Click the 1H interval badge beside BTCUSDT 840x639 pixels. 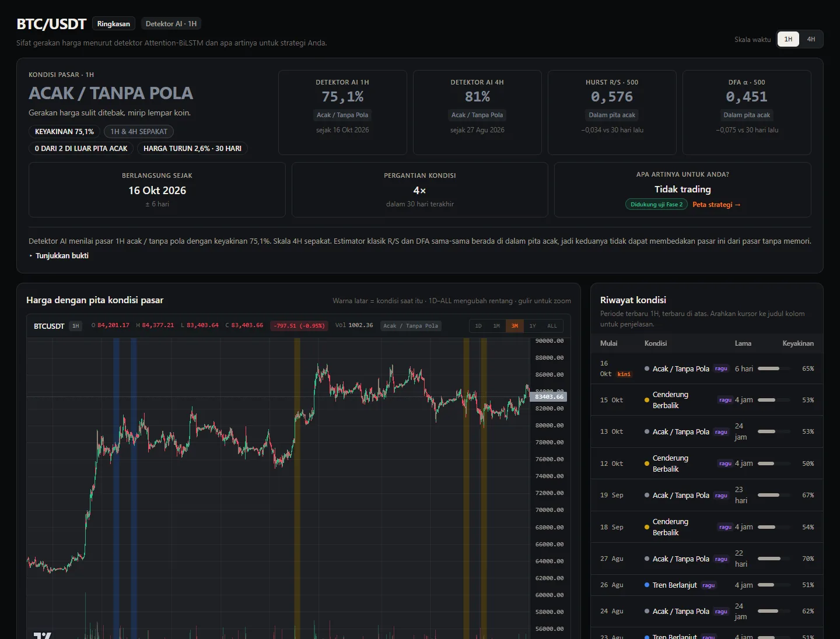pyautogui.click(x=76, y=326)
